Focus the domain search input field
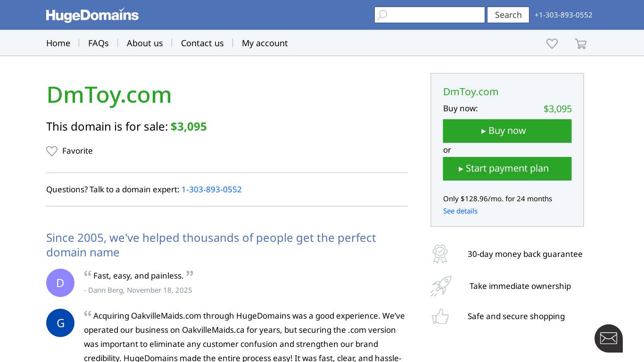This screenshot has height=362, width=644. pos(435,15)
